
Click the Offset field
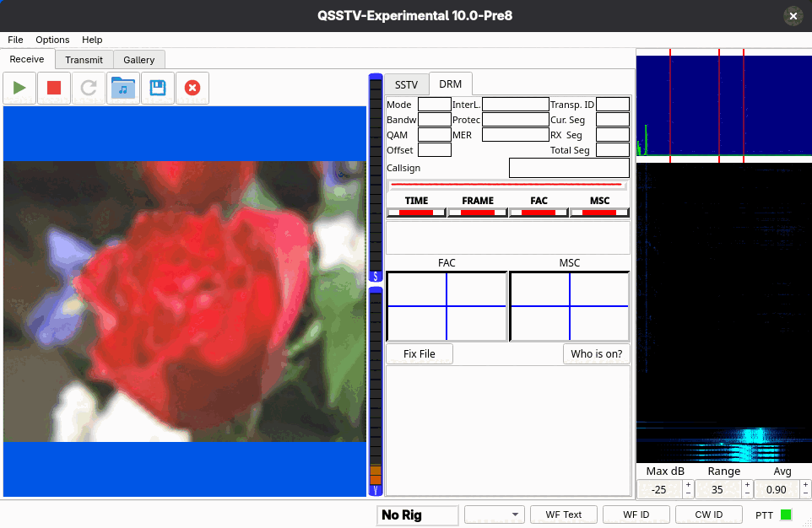[x=435, y=150]
